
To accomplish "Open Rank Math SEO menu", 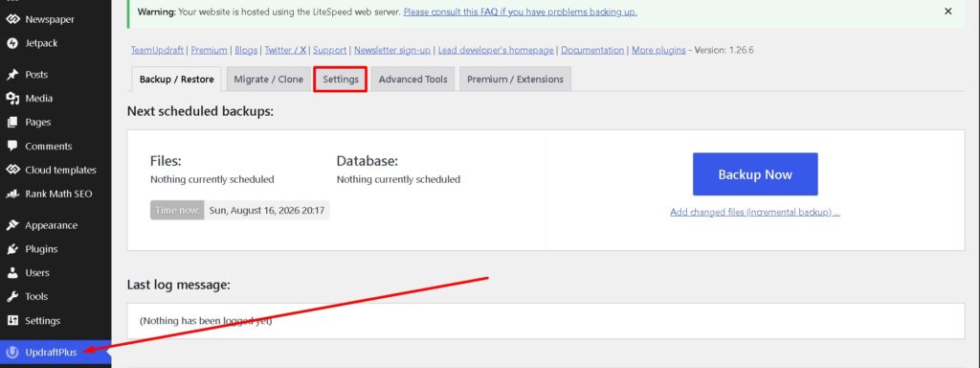I will click(x=56, y=194).
